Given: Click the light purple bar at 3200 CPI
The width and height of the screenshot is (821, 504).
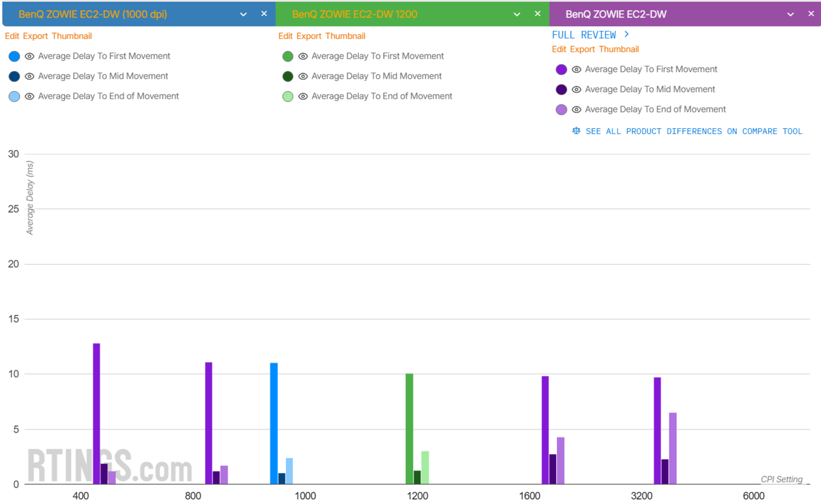Looking at the screenshot, I should click(673, 448).
